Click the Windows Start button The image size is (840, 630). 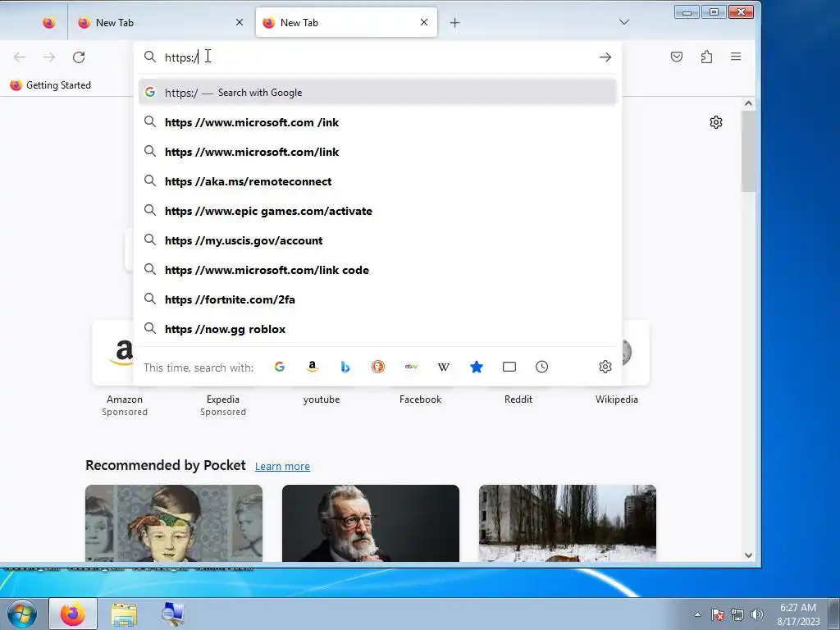[21, 614]
